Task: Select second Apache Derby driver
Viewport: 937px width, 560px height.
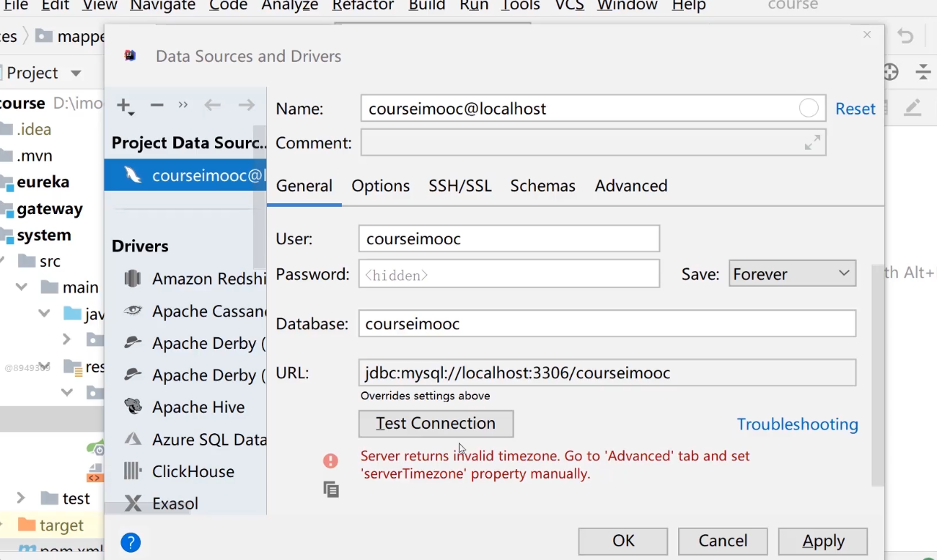Action: (x=195, y=375)
